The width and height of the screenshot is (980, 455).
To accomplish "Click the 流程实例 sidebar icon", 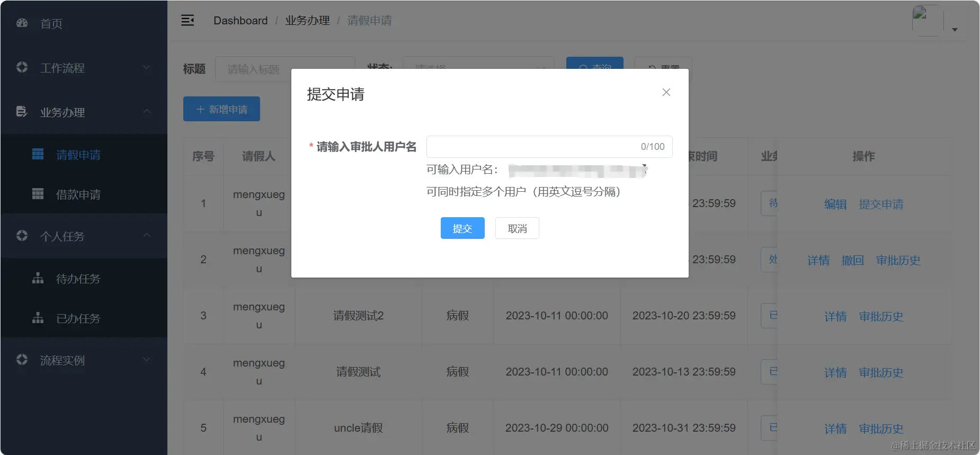I will pyautogui.click(x=22, y=360).
